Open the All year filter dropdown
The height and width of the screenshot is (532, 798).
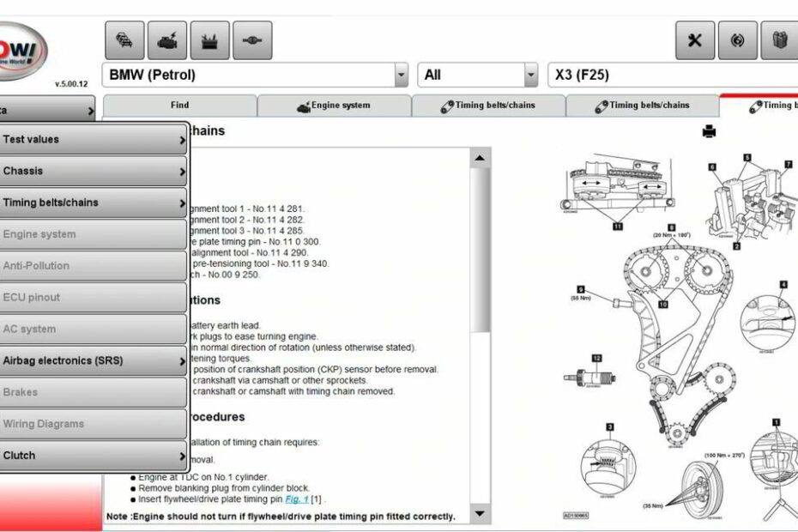477,76
